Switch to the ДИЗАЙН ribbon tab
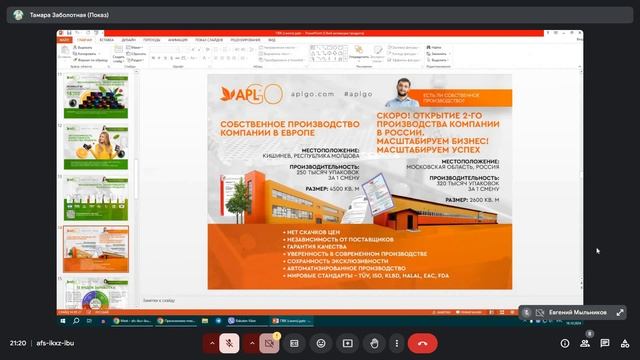 coord(129,40)
